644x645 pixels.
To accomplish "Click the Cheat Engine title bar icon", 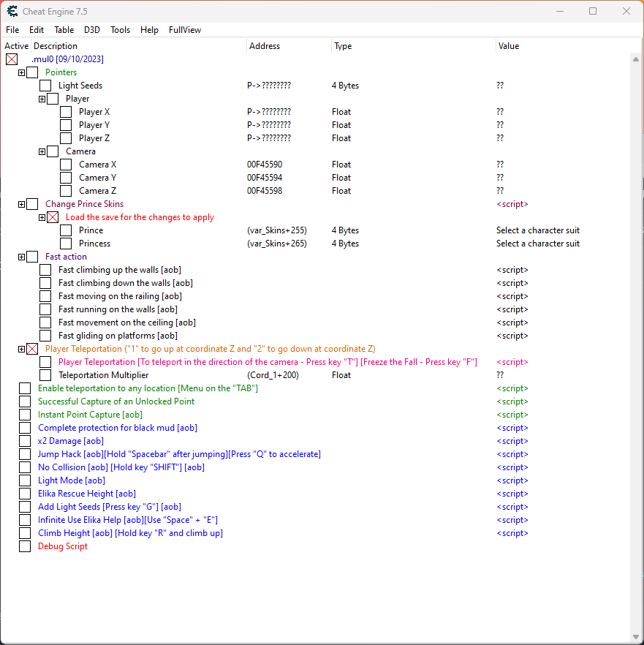I will [12, 11].
